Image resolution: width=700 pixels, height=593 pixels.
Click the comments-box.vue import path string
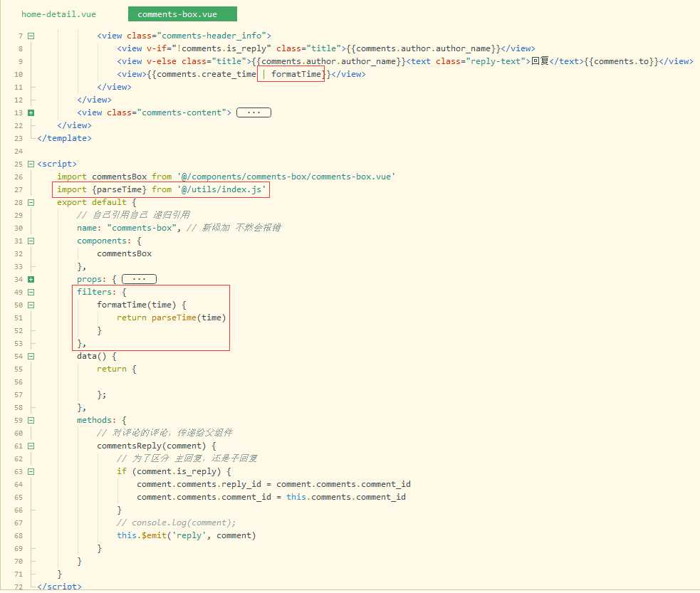click(286, 177)
